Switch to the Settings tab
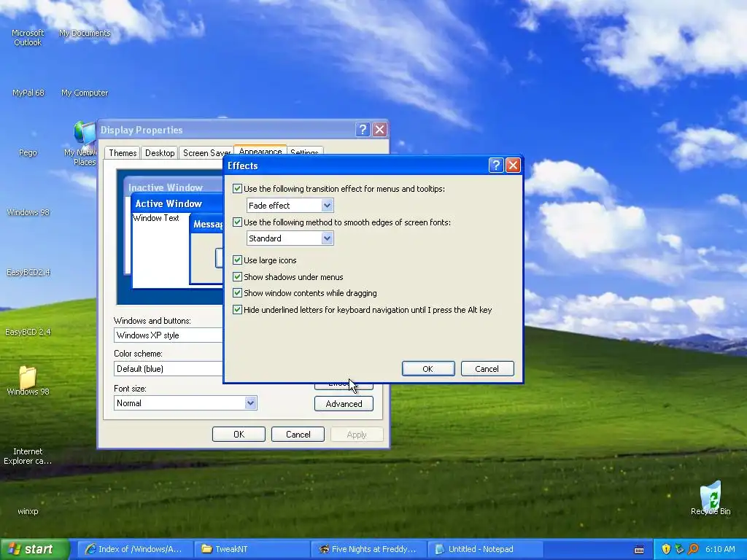The height and width of the screenshot is (560, 747). [x=304, y=152]
